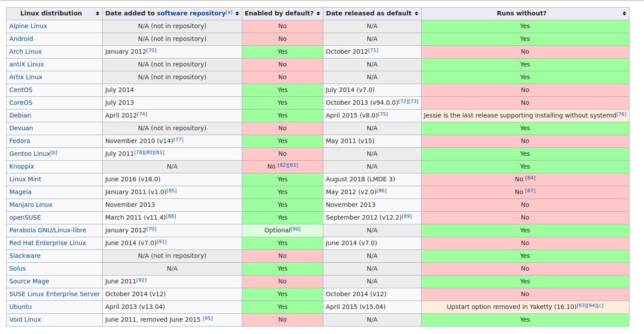Open citation [92] in Source Mage row
This screenshot has height=334, width=644.
141,280
